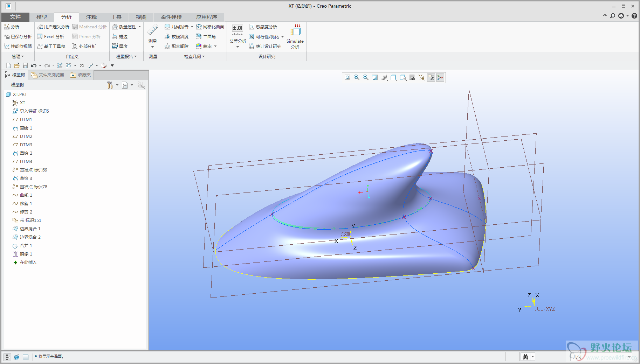This screenshot has height=364, width=640.
Task: Click the 短边 short edge tool
Action: pyautogui.click(x=120, y=36)
